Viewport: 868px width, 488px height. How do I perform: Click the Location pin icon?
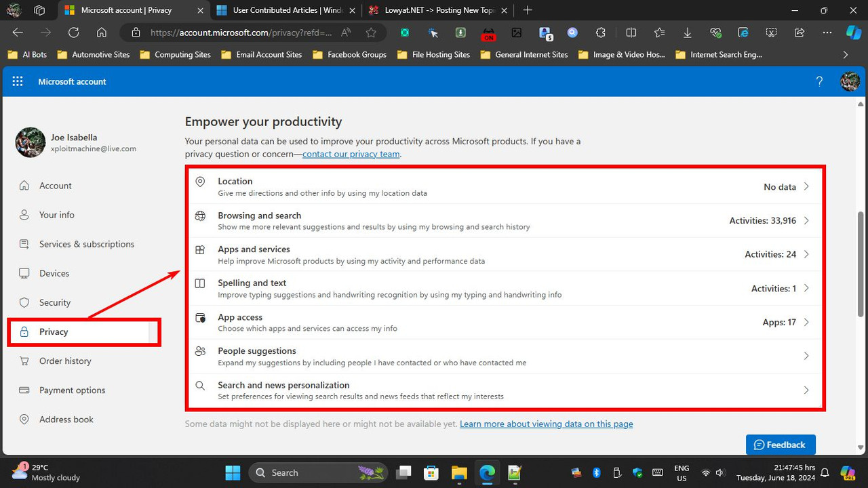200,182
